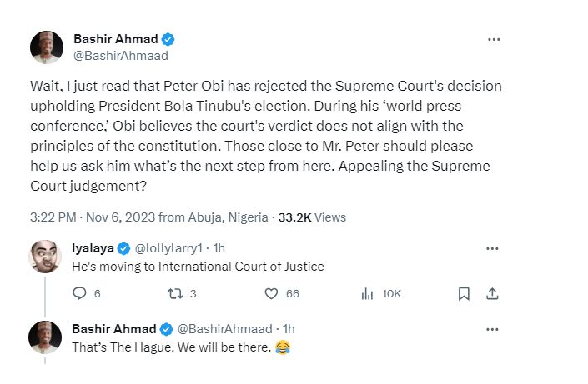The width and height of the screenshot is (588, 384).
Task: Click the 33.2K Views count
Action: click(x=312, y=217)
